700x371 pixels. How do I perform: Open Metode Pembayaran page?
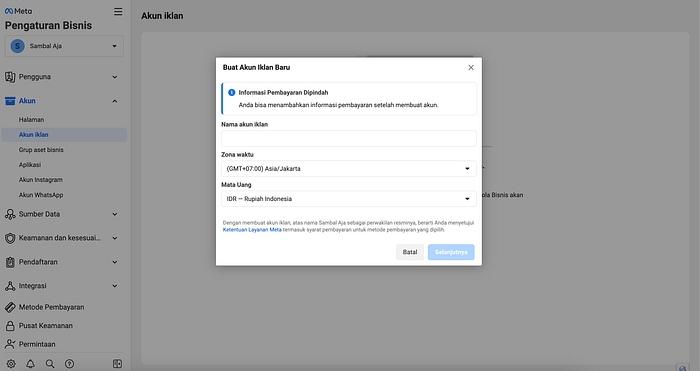coord(51,307)
